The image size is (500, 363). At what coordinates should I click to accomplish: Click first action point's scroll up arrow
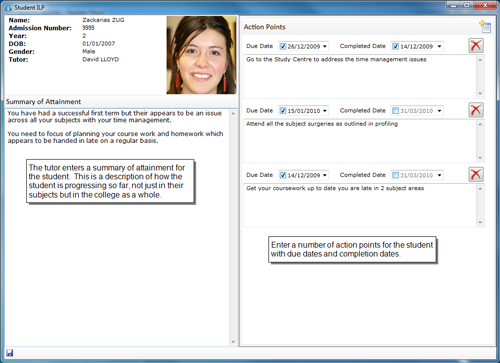480,60
